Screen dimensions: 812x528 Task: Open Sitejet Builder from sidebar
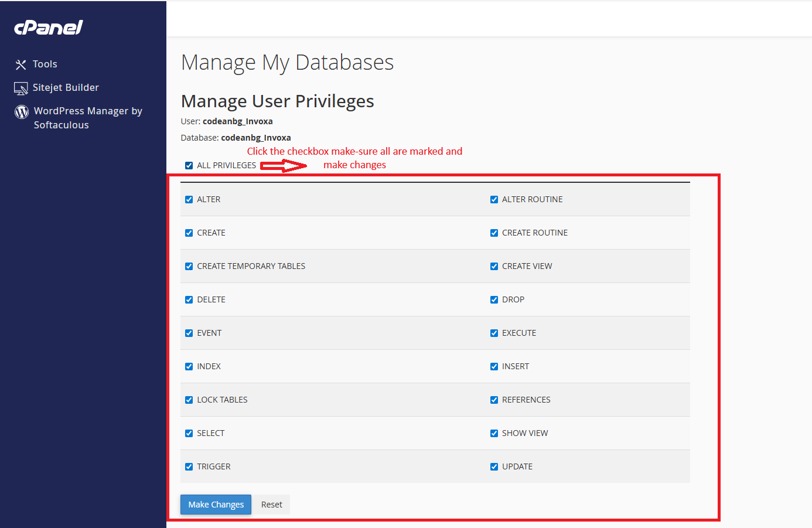pyautogui.click(x=66, y=88)
